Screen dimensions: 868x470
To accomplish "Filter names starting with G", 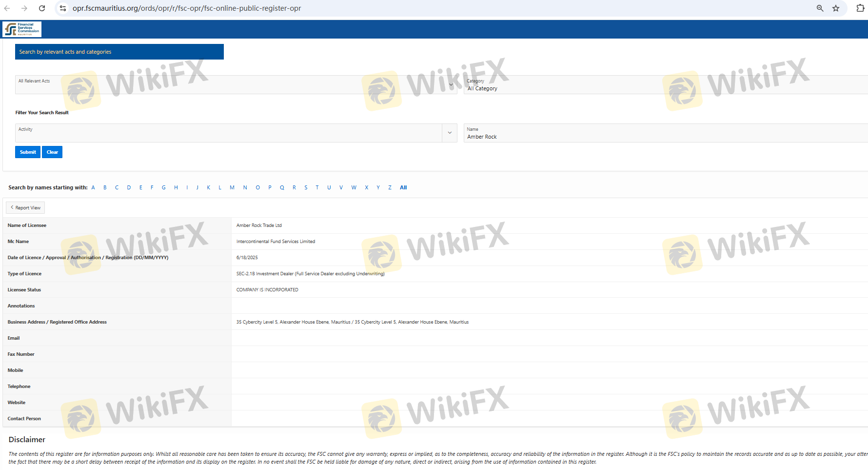I will (x=164, y=187).
